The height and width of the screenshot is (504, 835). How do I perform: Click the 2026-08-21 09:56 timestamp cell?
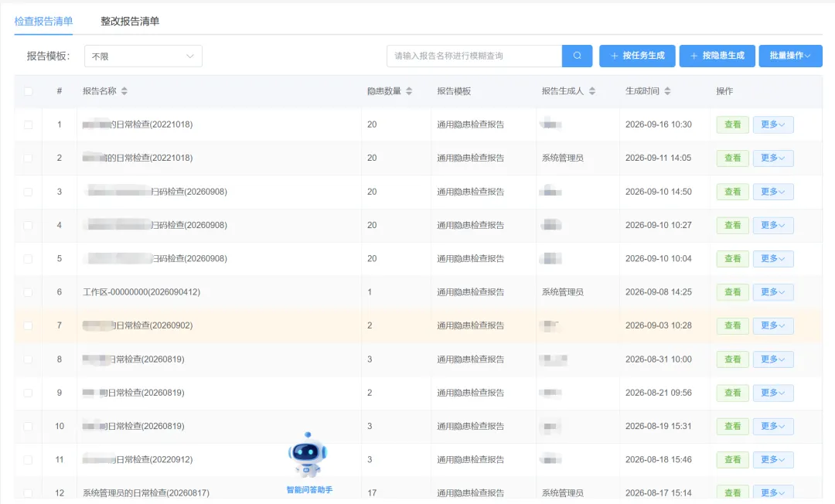point(658,393)
